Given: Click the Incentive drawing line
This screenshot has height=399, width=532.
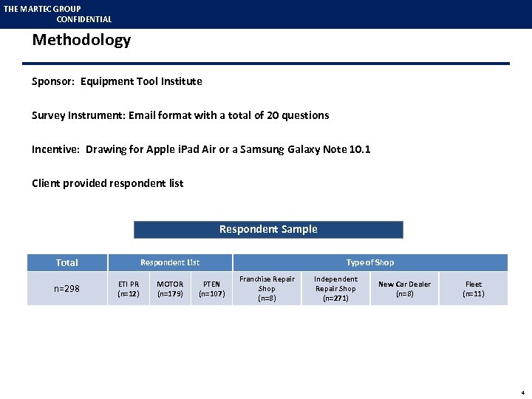Looking at the screenshot, I should pyautogui.click(x=201, y=149).
